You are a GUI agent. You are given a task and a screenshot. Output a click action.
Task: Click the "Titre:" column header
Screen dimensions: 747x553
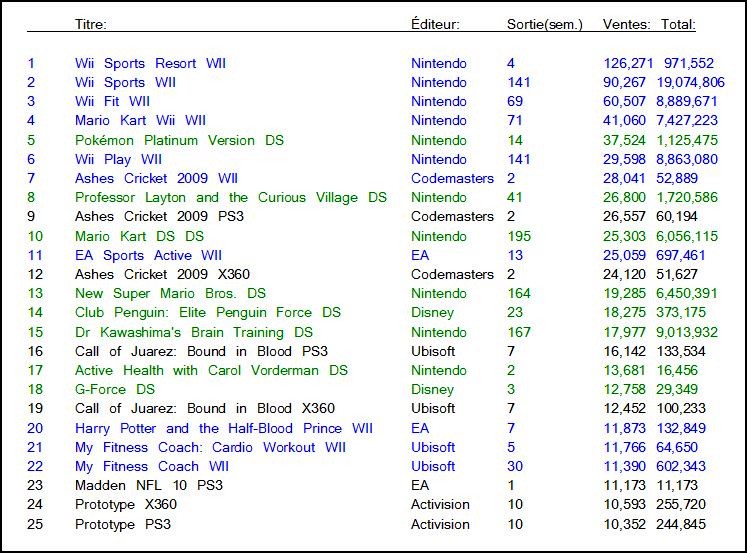tap(91, 24)
